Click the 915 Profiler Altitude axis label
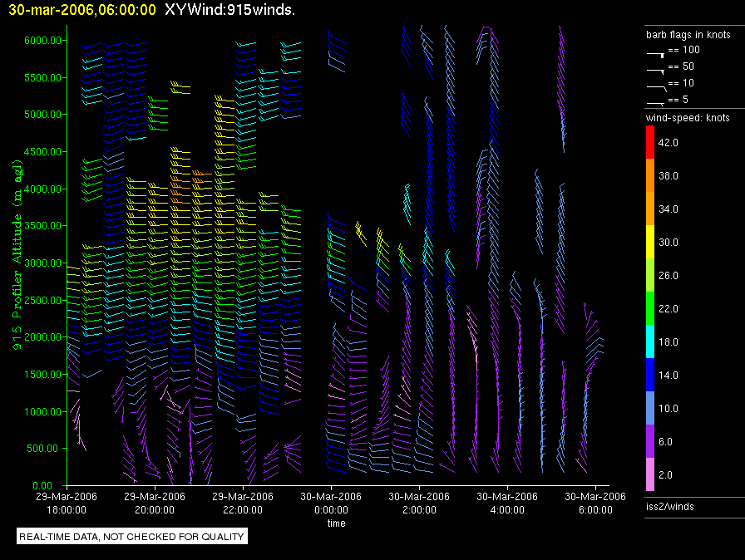The image size is (745, 560). pyautogui.click(x=17, y=258)
